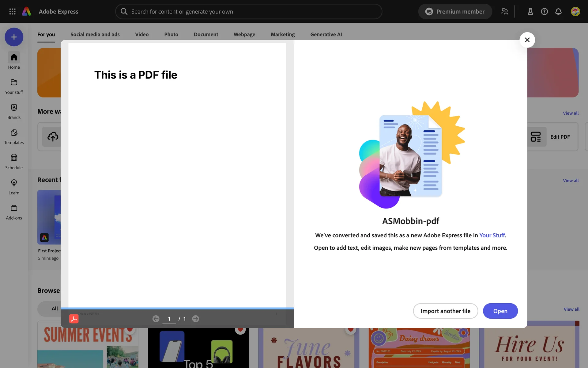Open the apps grid launcher icon

click(12, 11)
